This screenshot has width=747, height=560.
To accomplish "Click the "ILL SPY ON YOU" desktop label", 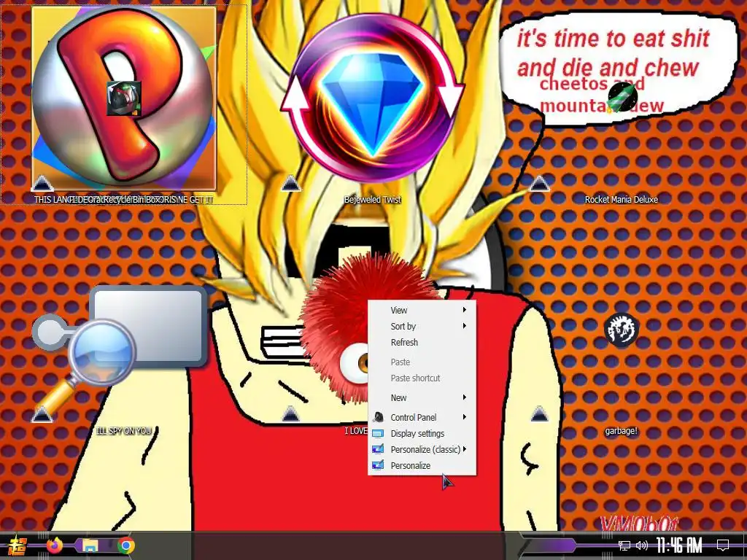I will click(124, 431).
